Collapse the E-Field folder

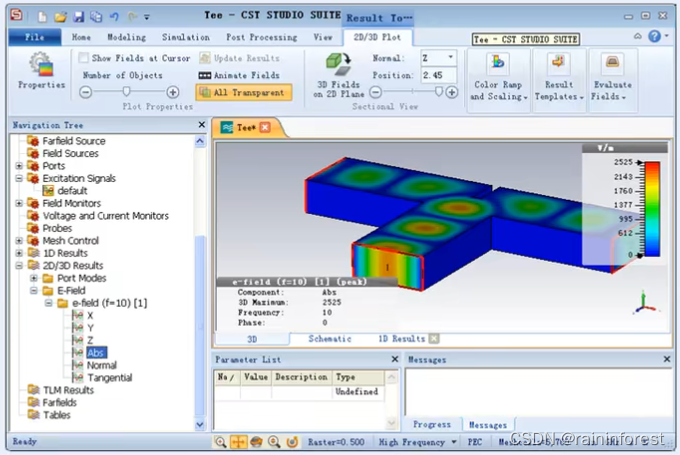34,291
